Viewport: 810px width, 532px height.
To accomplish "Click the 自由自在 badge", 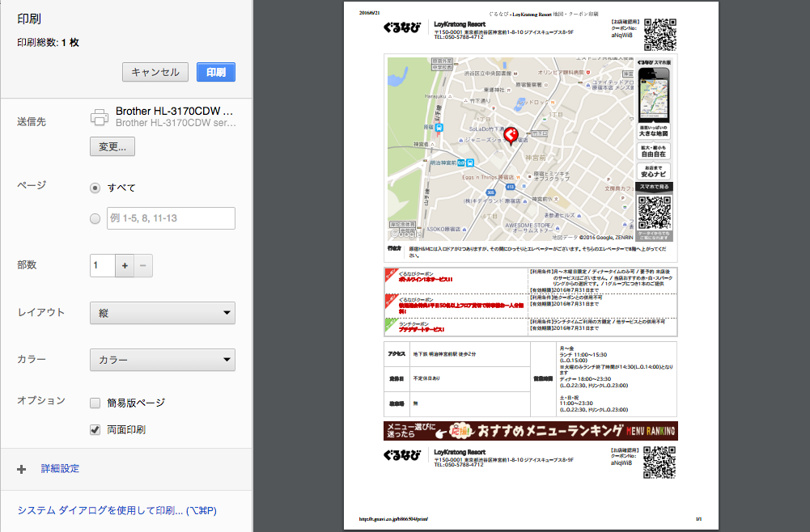I will pos(654,151).
